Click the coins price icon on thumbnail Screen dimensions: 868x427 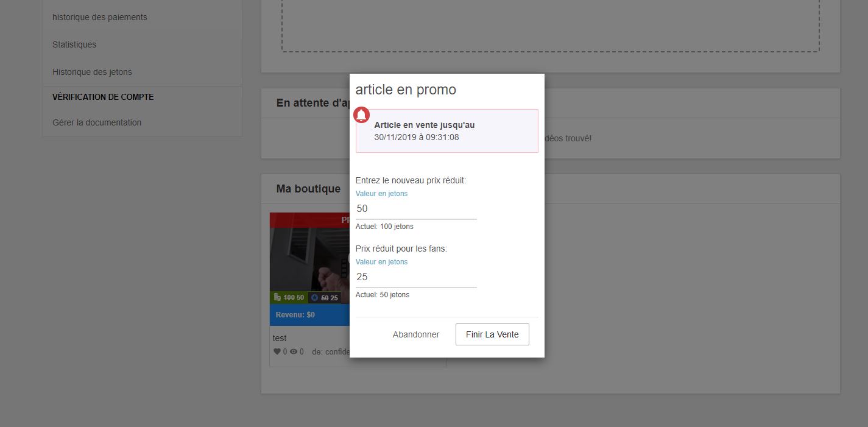(277, 297)
